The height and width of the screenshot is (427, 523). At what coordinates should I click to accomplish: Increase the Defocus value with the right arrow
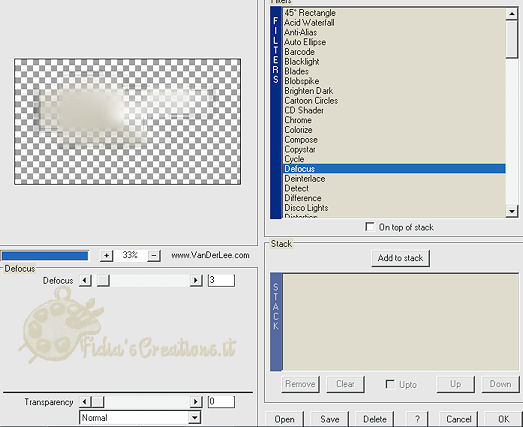tap(196, 280)
